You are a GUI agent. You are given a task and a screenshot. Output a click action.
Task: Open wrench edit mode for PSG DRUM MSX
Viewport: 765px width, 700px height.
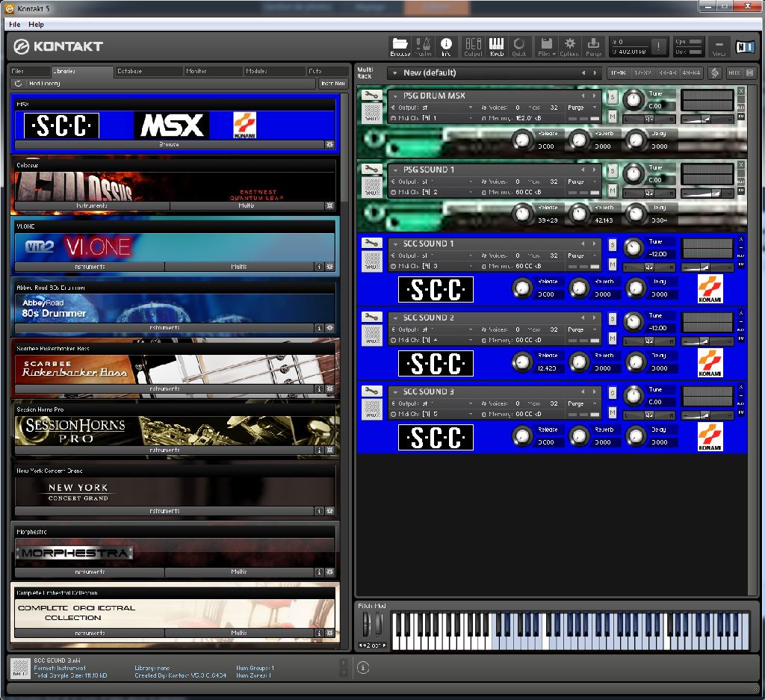click(371, 95)
